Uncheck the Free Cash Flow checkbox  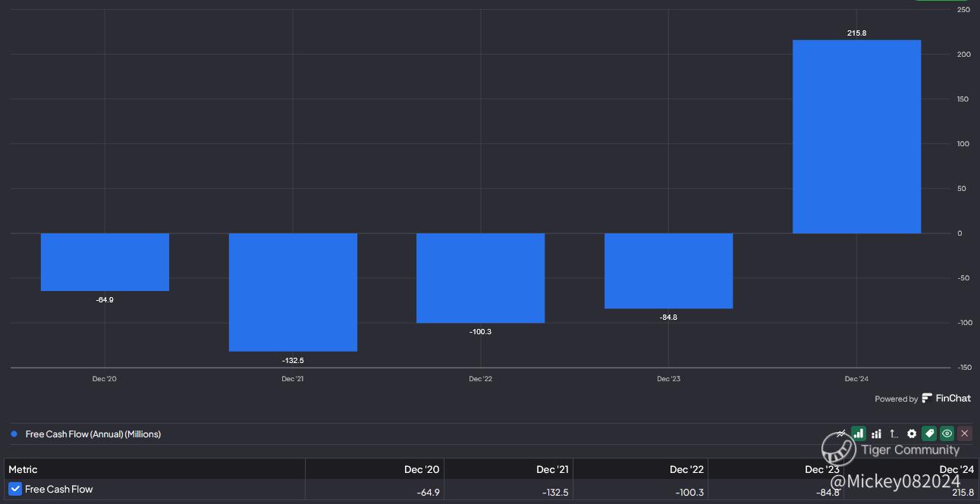(15, 490)
